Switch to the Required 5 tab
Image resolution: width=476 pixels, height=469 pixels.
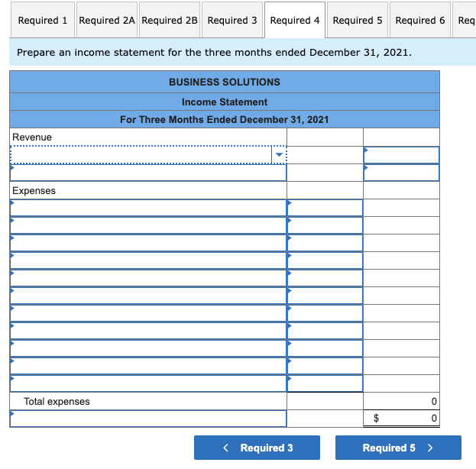coord(358,20)
